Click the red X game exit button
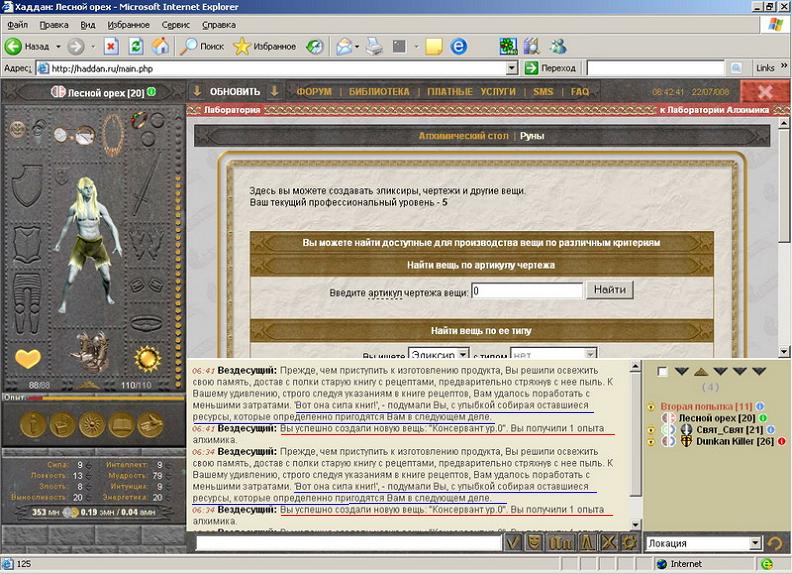 (765, 91)
